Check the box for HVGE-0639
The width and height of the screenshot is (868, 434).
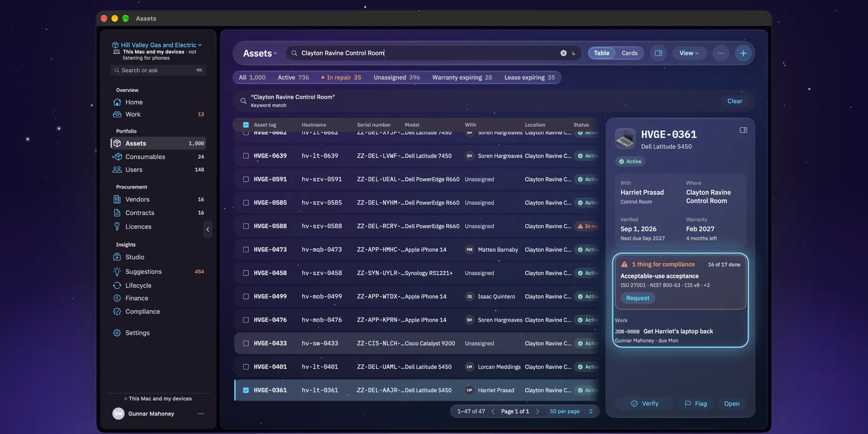point(246,156)
